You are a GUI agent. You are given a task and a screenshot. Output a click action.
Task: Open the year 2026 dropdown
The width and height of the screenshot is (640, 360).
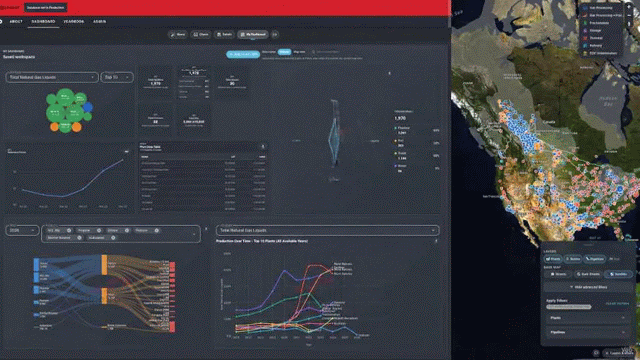click(x=22, y=231)
